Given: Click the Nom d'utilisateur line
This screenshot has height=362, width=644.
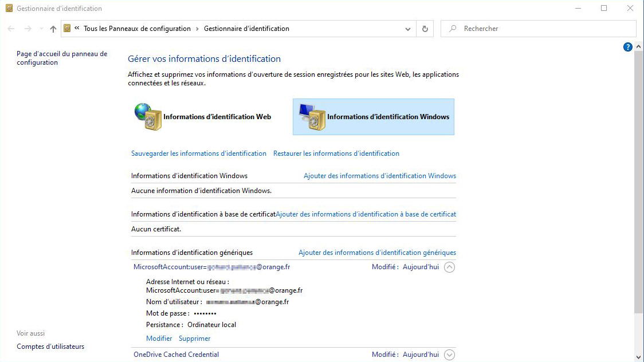Looking at the screenshot, I should 217,302.
